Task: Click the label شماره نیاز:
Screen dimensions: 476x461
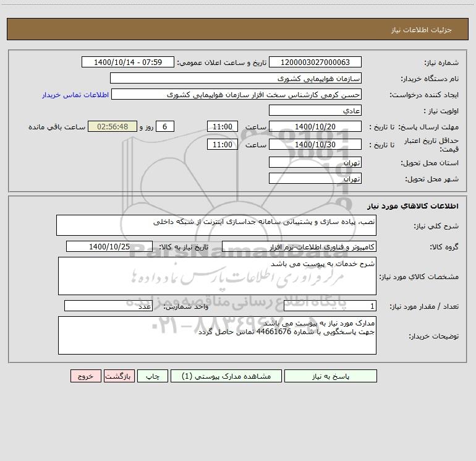Action: tap(441, 63)
